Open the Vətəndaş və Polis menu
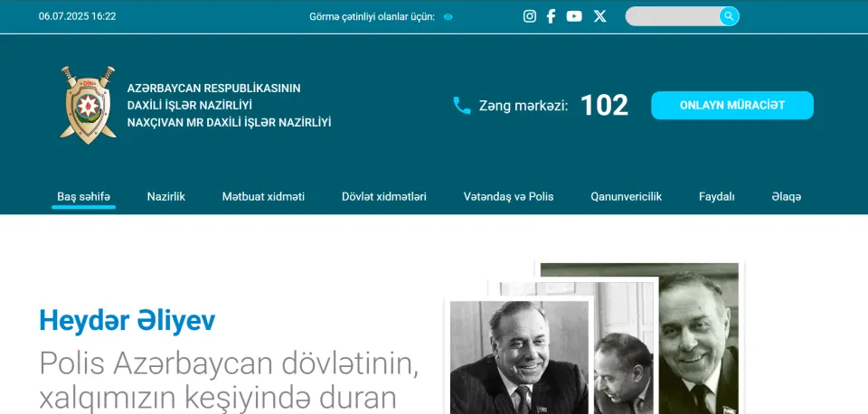The width and height of the screenshot is (868, 414). click(x=509, y=196)
